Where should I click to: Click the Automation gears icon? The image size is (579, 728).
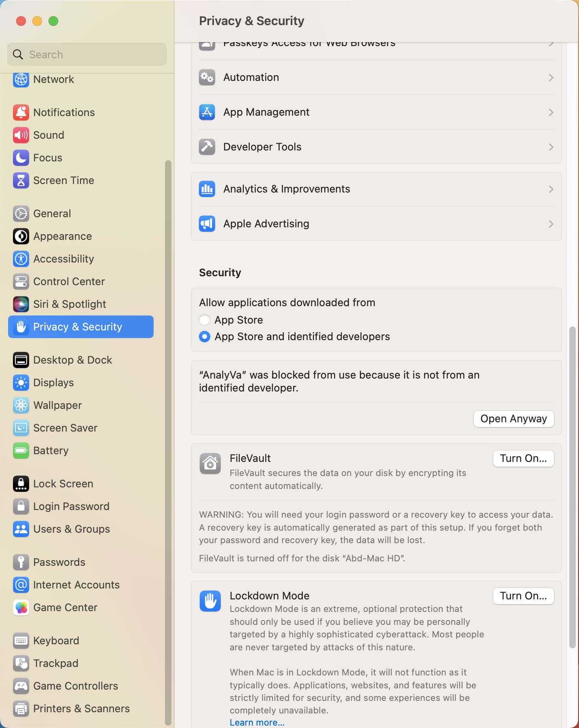[x=207, y=77]
